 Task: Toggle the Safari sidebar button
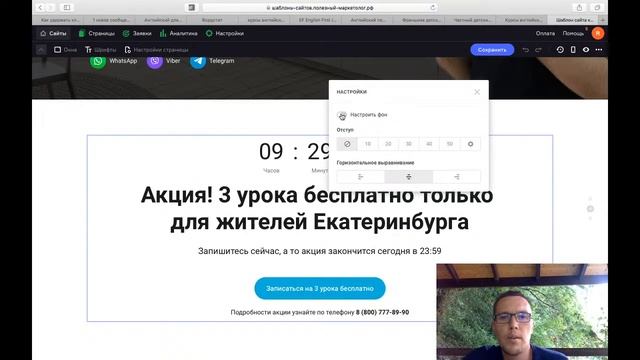[67, 7]
